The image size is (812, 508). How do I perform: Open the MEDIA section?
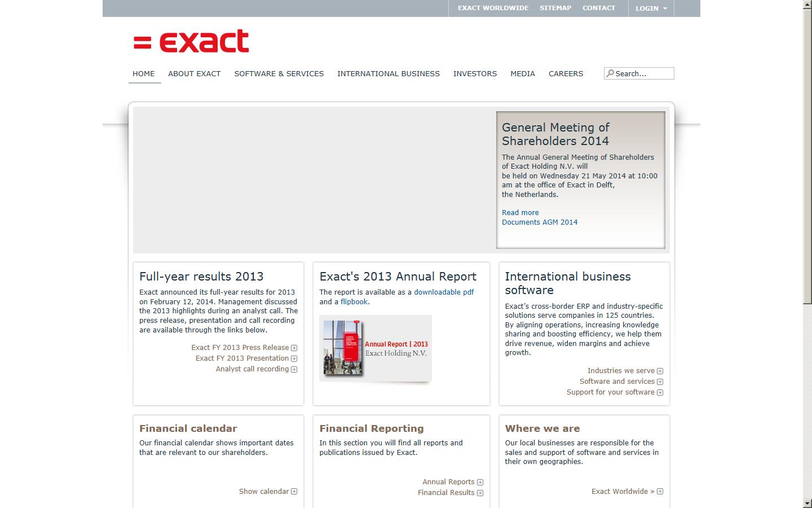(522, 73)
